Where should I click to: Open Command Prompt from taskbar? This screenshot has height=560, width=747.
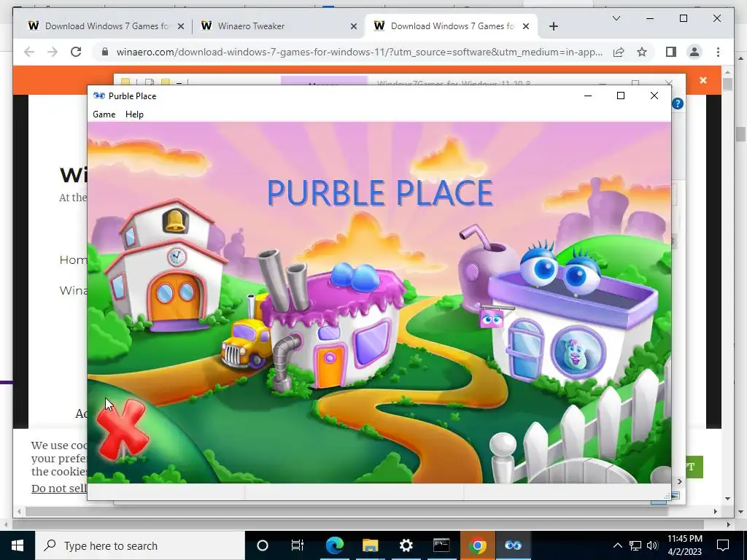[x=441, y=545]
